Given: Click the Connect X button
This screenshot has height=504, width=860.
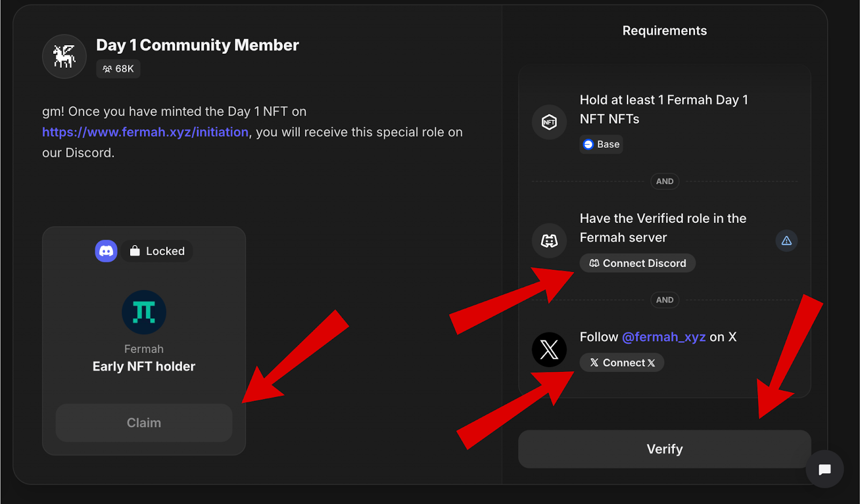Looking at the screenshot, I should coord(622,363).
